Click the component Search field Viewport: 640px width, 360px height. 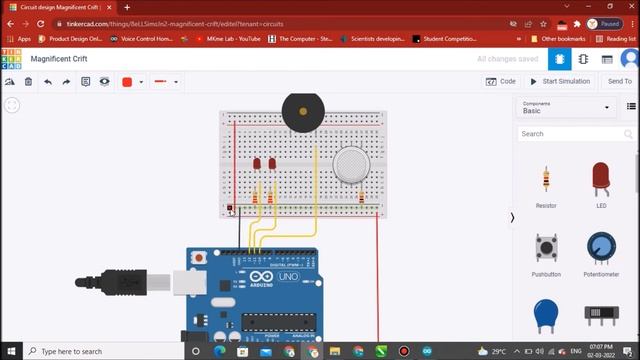tap(576, 134)
